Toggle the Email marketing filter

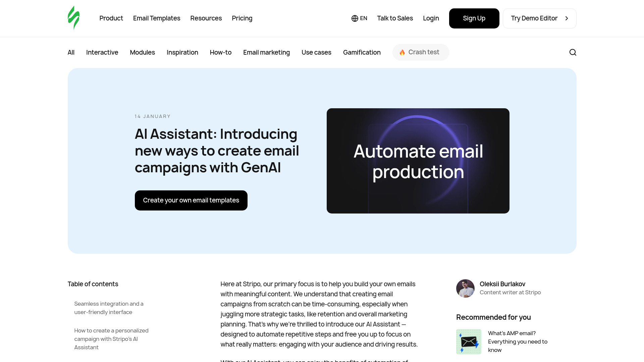(x=266, y=52)
